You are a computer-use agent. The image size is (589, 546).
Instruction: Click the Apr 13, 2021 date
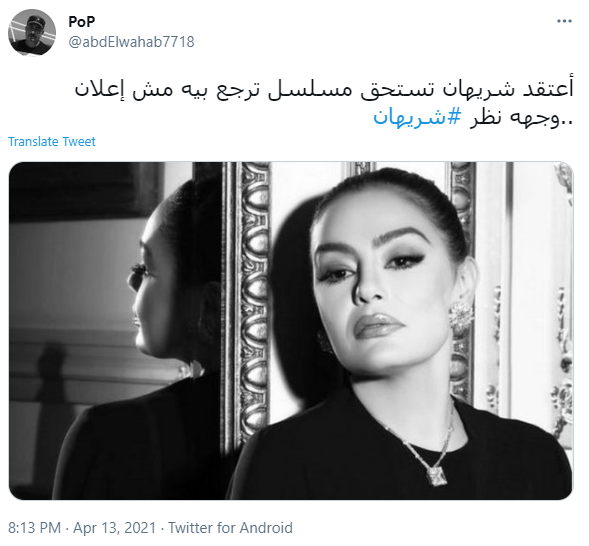pyautogui.click(x=114, y=528)
